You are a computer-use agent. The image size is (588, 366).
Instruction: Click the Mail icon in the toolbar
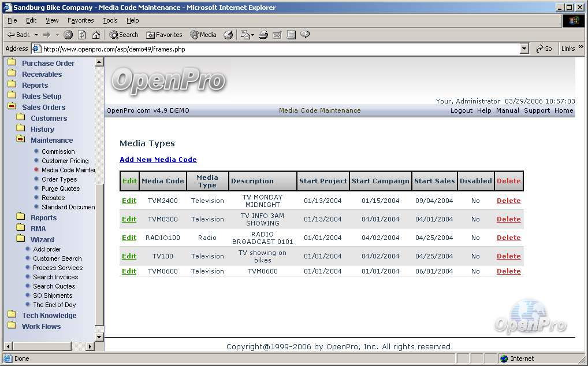(245, 35)
